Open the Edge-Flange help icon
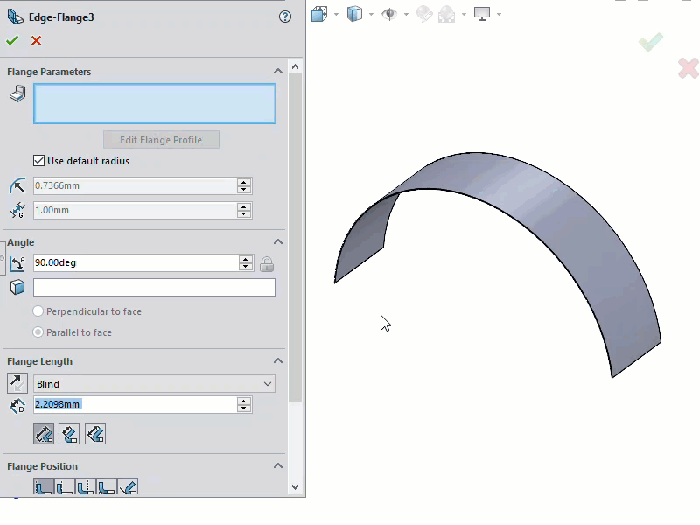This screenshot has height=525, width=700. pyautogui.click(x=285, y=17)
